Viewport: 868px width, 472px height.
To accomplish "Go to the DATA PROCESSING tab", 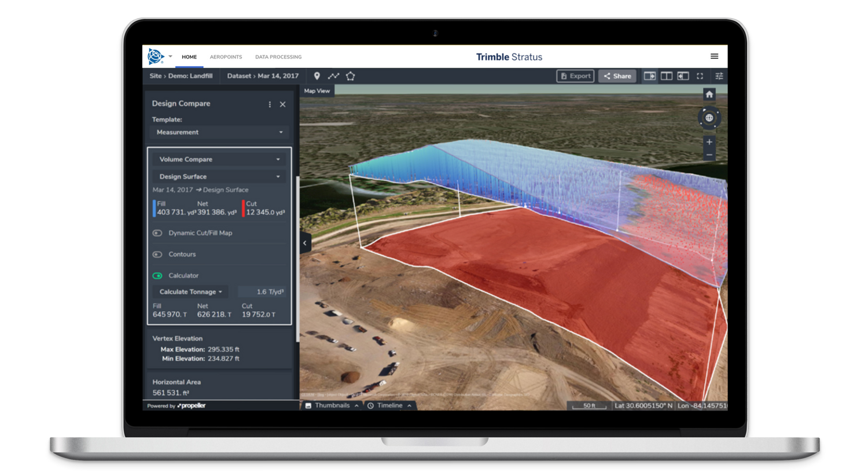I will point(278,57).
